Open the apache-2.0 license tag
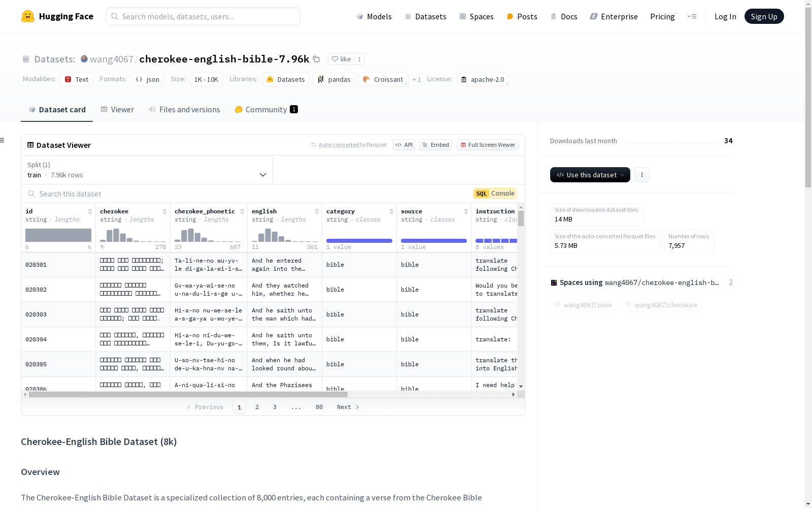The height and width of the screenshot is (508, 812). 483,79
